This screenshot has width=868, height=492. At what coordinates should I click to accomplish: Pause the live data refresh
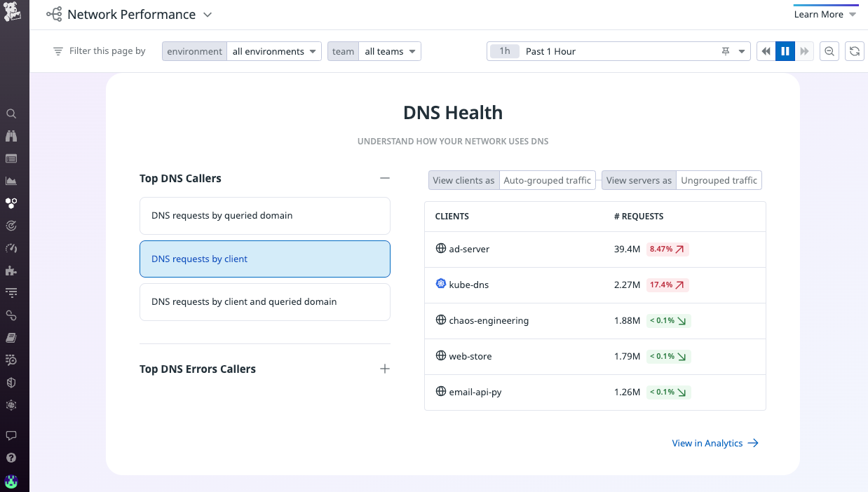click(785, 50)
